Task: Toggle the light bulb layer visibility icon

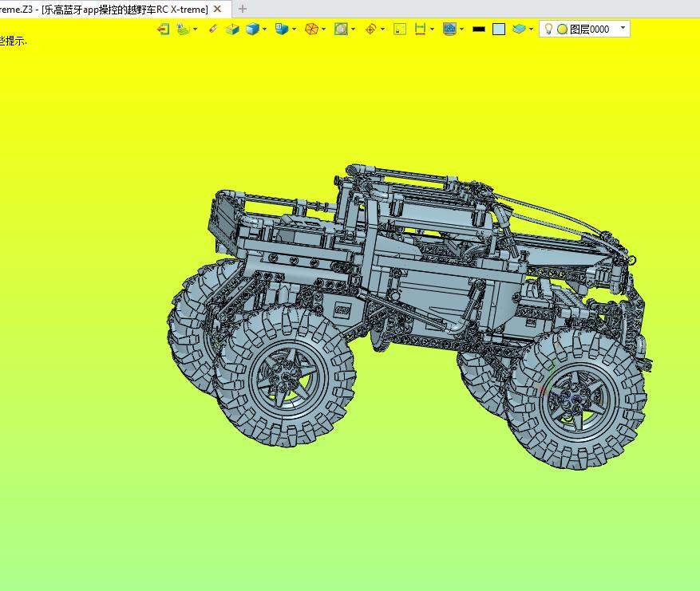Action: pyautogui.click(x=548, y=30)
